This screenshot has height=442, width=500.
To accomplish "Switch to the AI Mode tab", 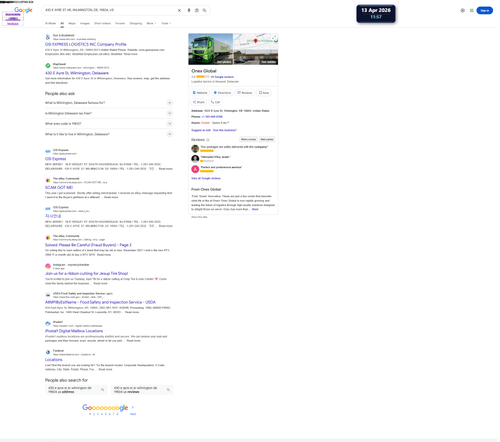I will [x=50, y=23].
